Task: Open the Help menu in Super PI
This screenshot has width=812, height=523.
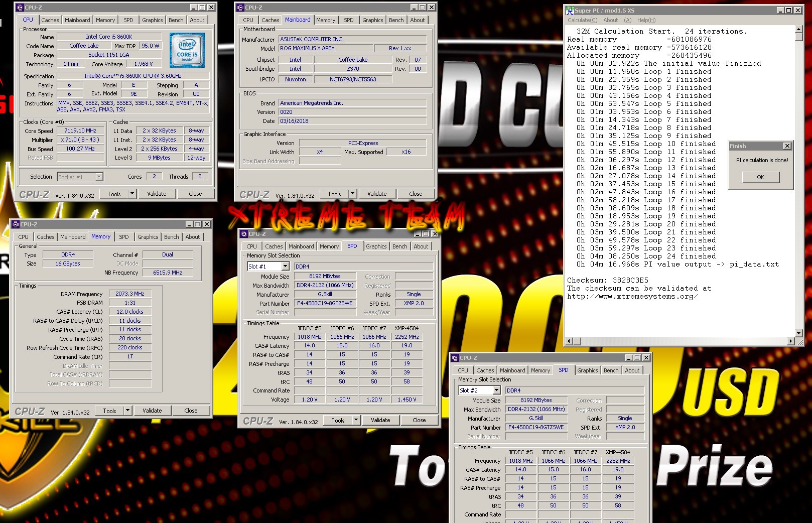Action: point(646,20)
